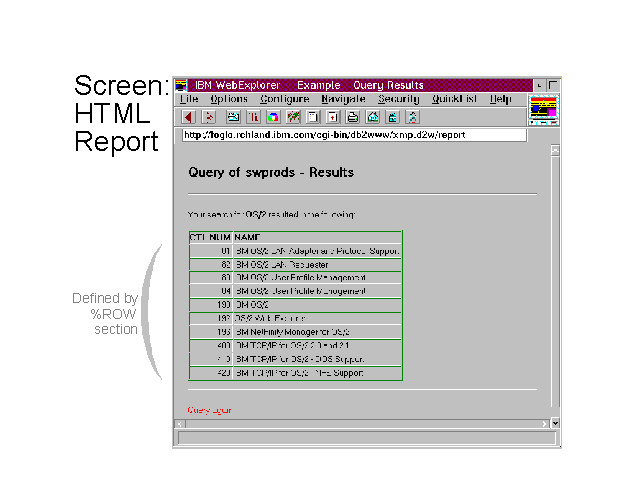Click the CTL NUM column header
The height and width of the screenshot is (478, 618).
(x=210, y=237)
